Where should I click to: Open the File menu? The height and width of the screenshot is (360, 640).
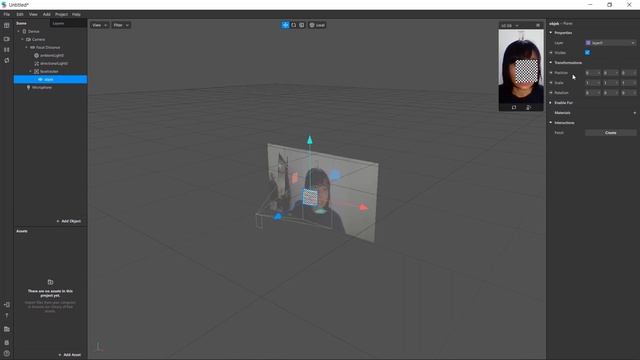(x=7, y=14)
